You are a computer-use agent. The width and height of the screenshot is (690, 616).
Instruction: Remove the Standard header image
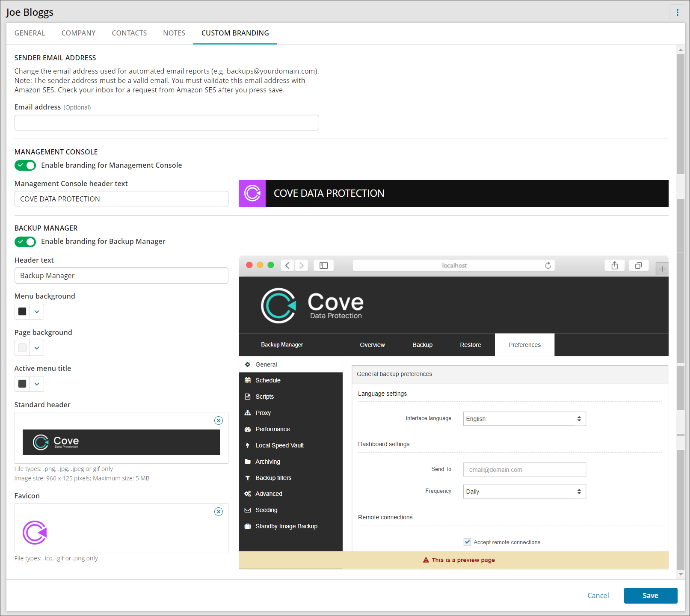pyautogui.click(x=218, y=421)
